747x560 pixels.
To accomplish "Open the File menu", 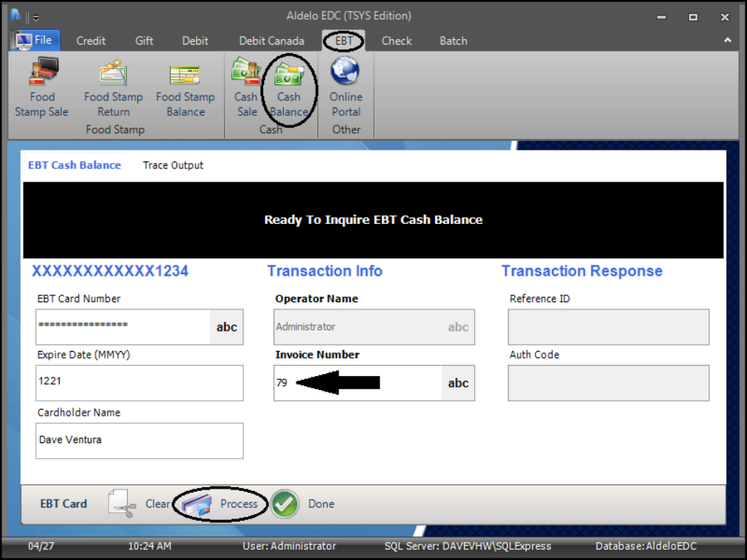I will click(x=35, y=41).
